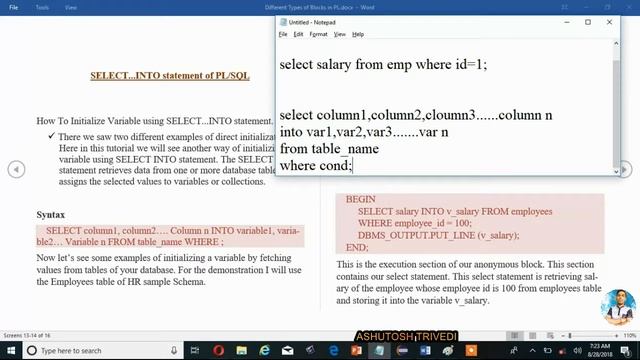Click the taskbar clock showing 7:23 AM
The width and height of the screenshot is (640, 360).
tap(600, 350)
